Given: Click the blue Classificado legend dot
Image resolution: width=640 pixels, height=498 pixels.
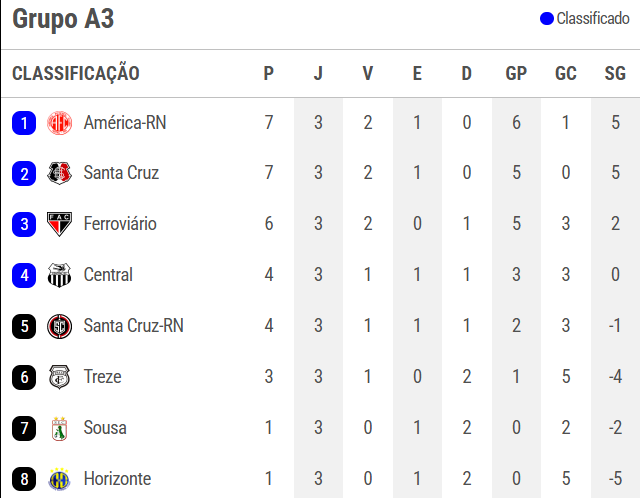Looking at the screenshot, I should [x=547, y=19].
